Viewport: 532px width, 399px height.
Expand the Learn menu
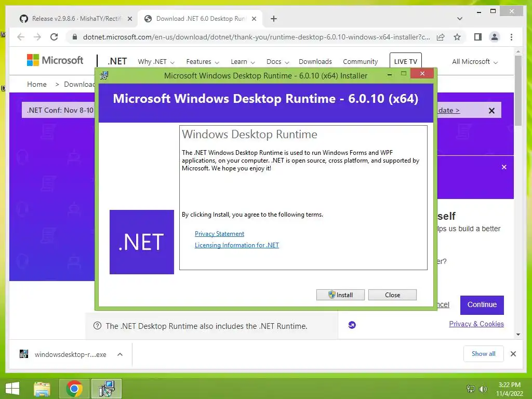243,62
